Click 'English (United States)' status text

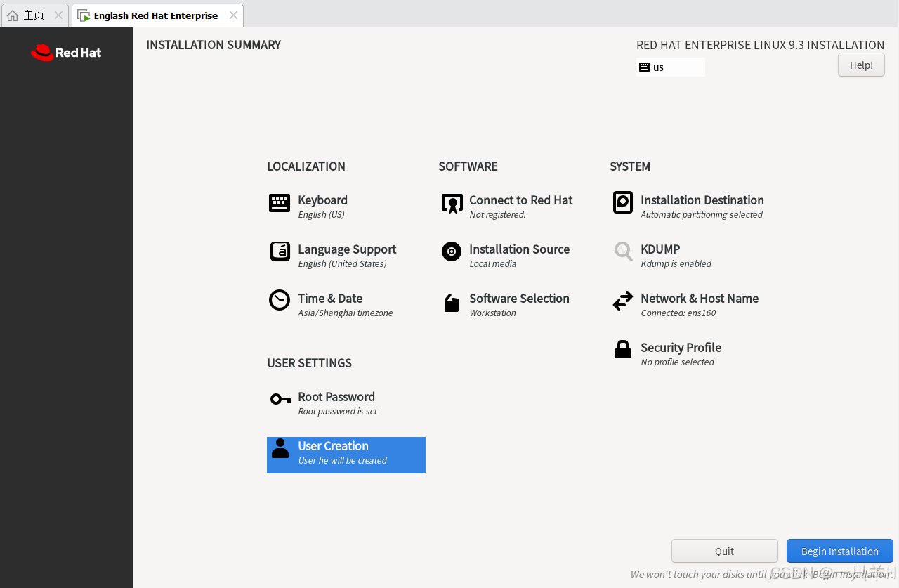click(x=342, y=264)
